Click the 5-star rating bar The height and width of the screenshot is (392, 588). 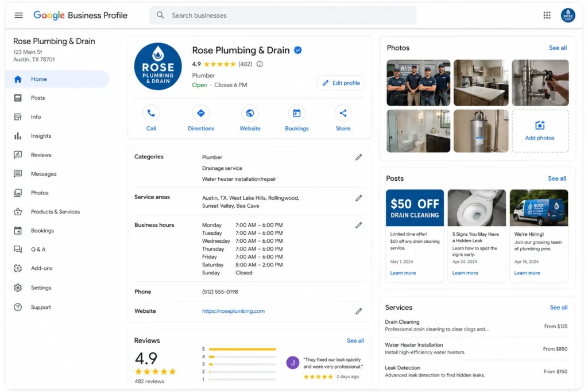242,350
